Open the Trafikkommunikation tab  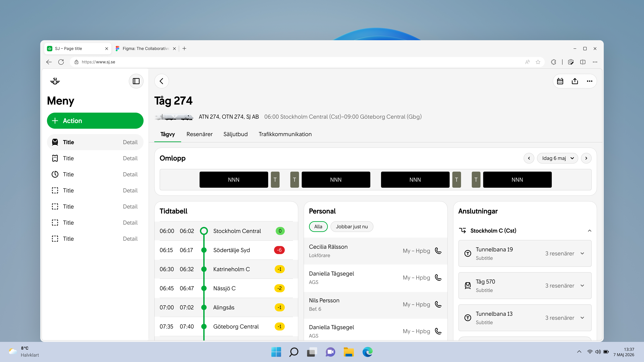[285, 134]
